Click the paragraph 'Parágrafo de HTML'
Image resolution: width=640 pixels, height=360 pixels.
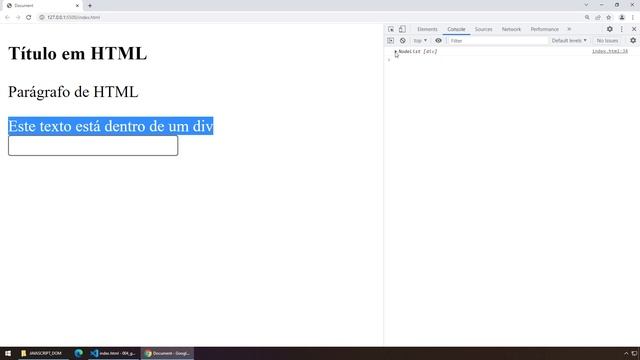(x=73, y=92)
